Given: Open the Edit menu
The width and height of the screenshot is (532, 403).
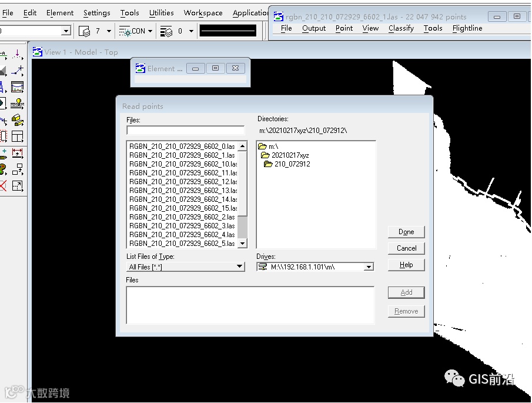Looking at the screenshot, I should point(30,13).
